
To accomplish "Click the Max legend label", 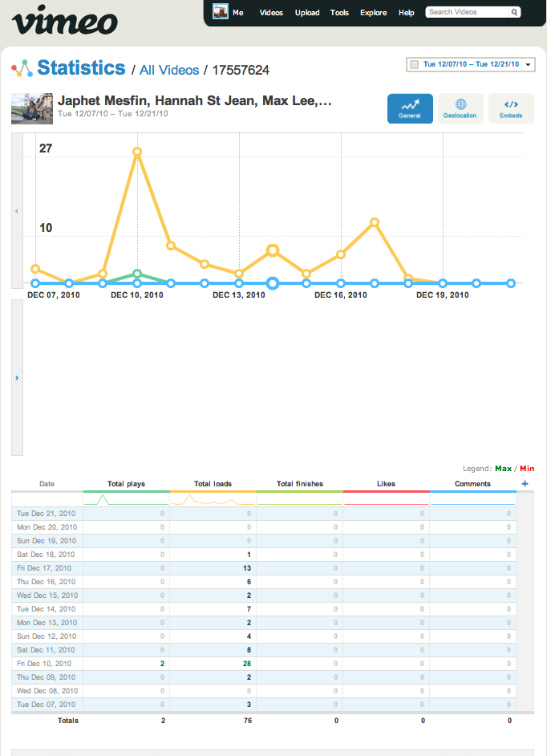I will coord(503,469).
